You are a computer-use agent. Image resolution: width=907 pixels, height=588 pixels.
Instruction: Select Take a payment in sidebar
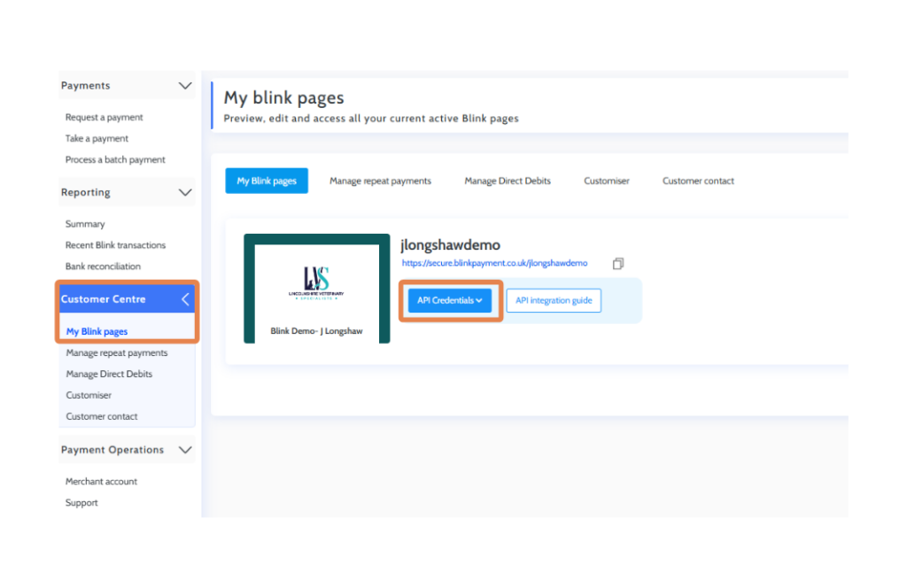[97, 139]
